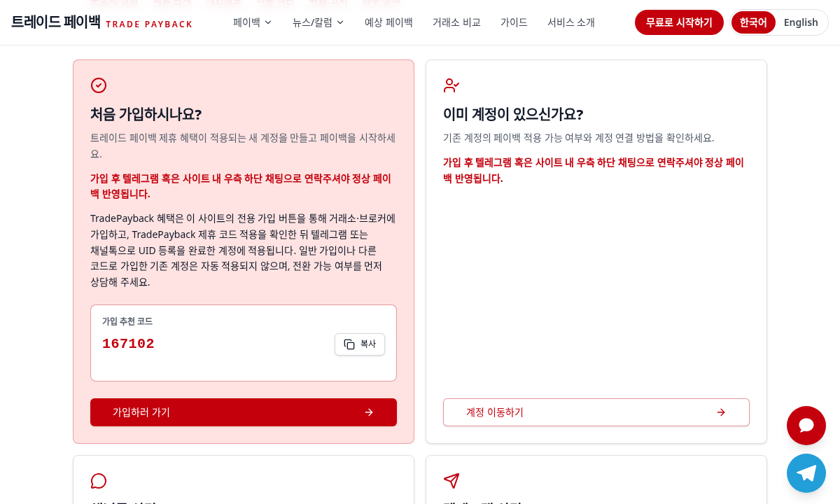
Task: Click the check-circle icon above 처음 가입하시나요?
Action: coord(99,85)
